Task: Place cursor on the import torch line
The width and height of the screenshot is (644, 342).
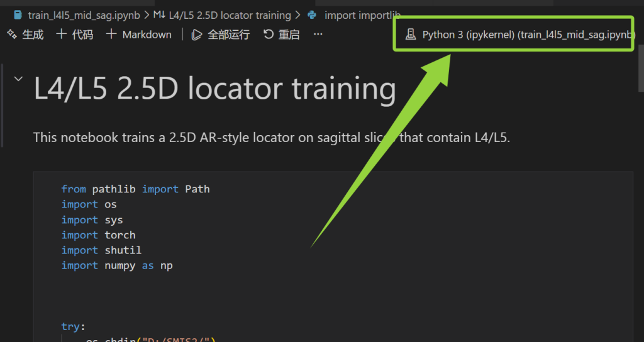Action: point(98,235)
